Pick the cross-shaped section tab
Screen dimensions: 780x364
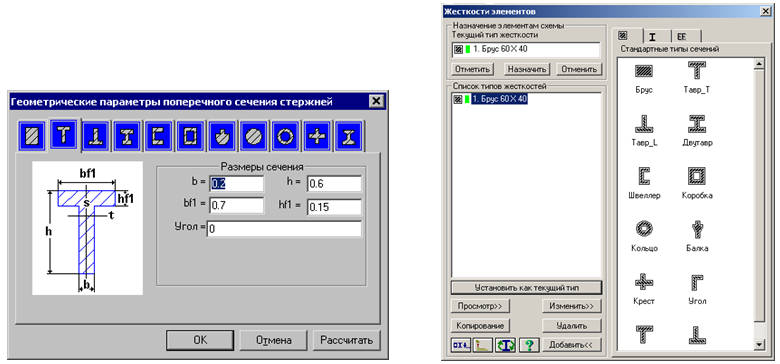pyautogui.click(x=317, y=136)
